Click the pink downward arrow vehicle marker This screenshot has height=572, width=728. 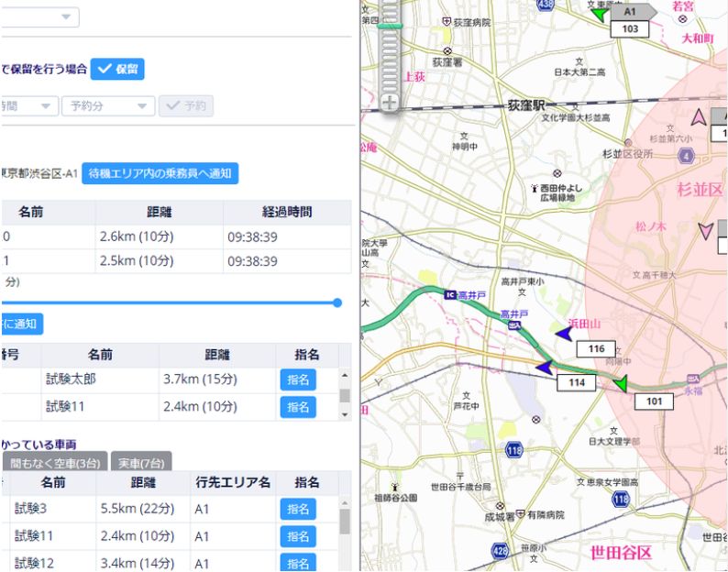click(x=705, y=230)
